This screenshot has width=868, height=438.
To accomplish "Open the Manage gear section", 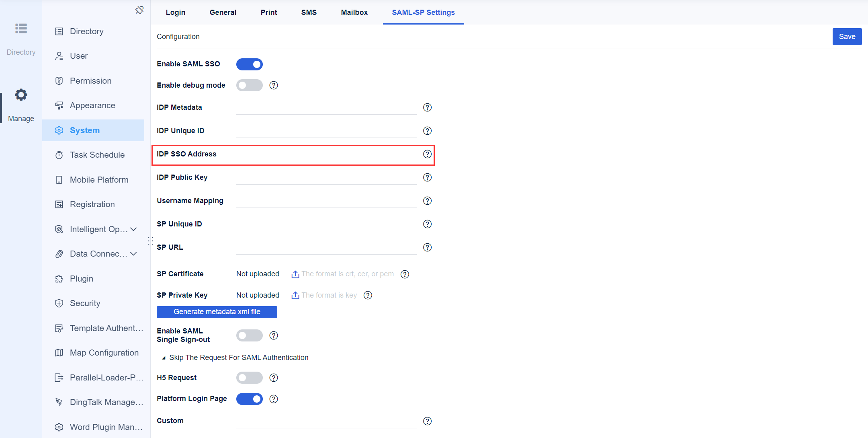I will click(x=21, y=95).
